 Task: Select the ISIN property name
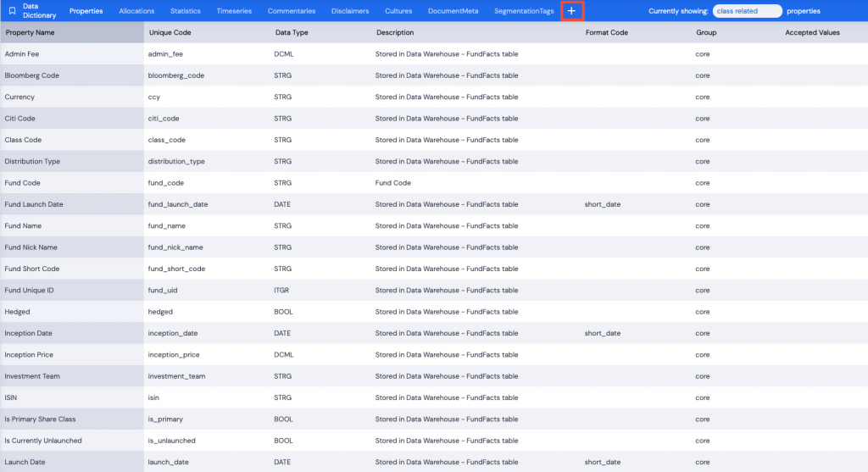click(x=10, y=397)
